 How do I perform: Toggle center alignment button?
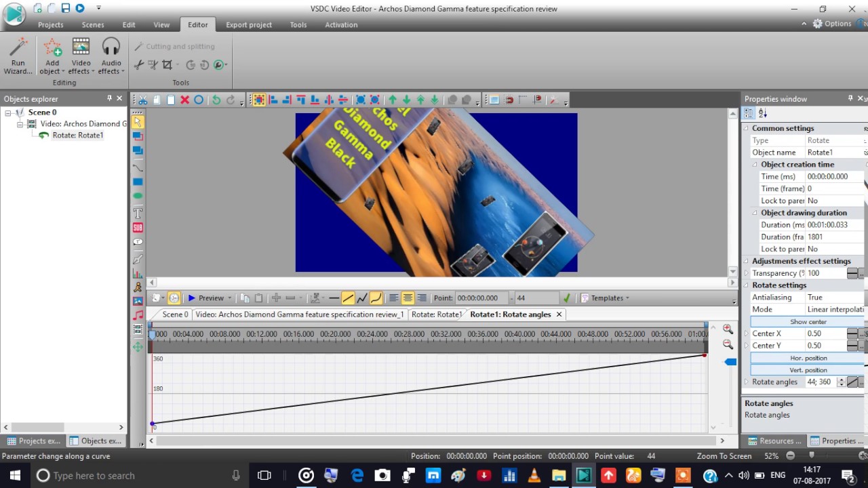408,298
